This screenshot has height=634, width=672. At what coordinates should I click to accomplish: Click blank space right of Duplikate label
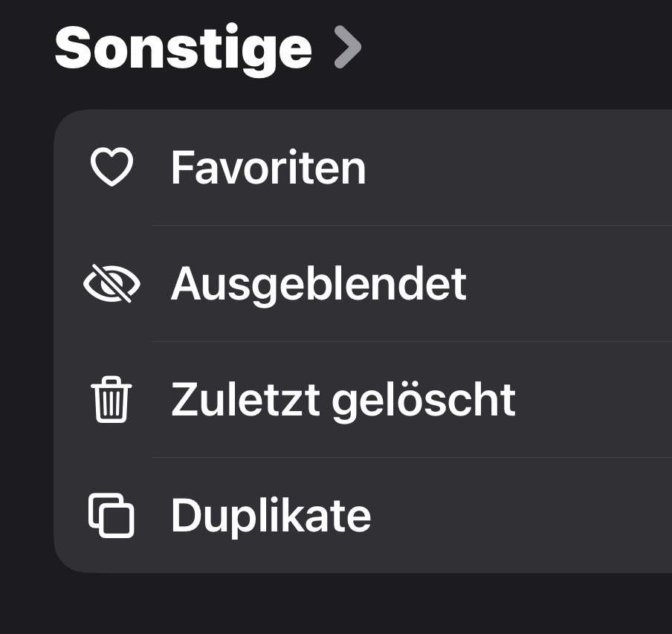[x=520, y=515]
